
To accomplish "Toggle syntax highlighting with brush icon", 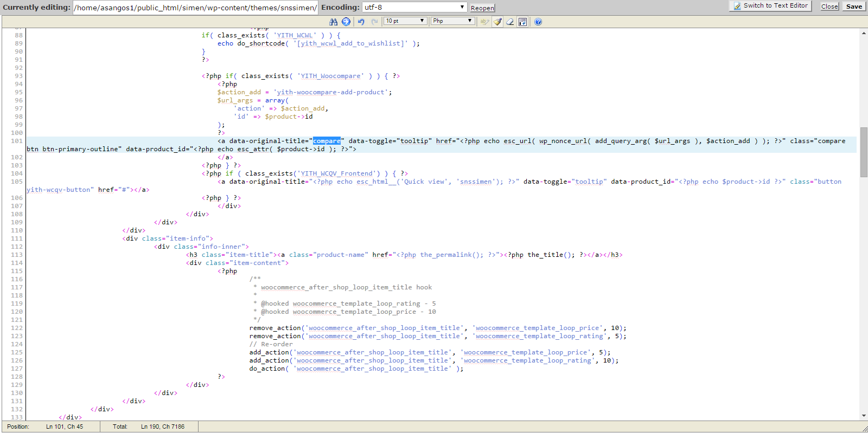I will (497, 22).
